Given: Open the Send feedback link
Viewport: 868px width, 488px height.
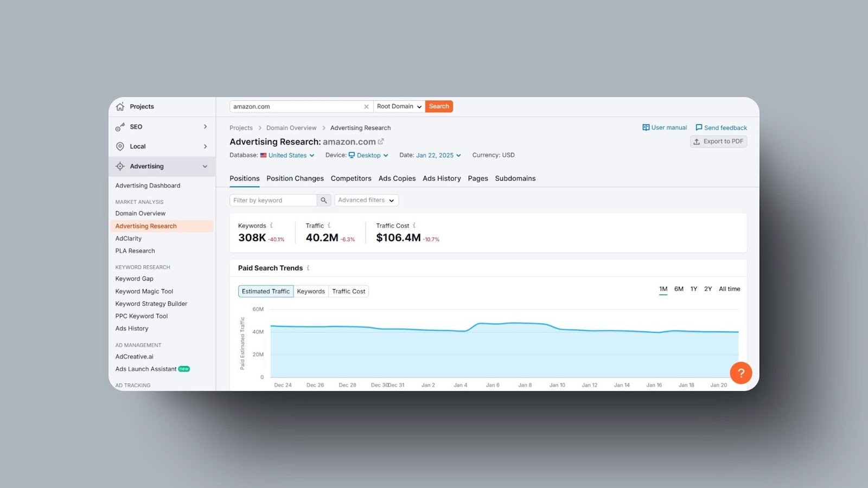Looking at the screenshot, I should click(722, 127).
